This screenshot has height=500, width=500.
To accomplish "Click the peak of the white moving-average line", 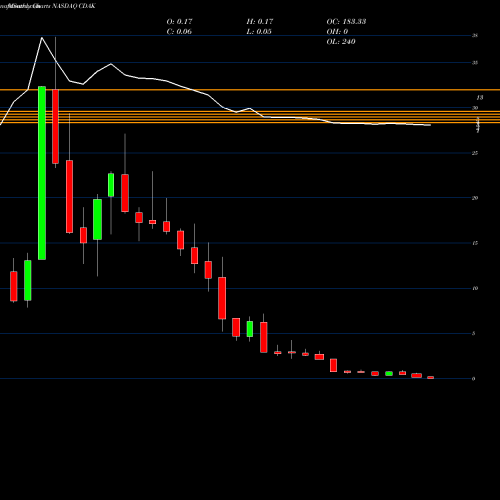I will pyautogui.click(x=42, y=38).
